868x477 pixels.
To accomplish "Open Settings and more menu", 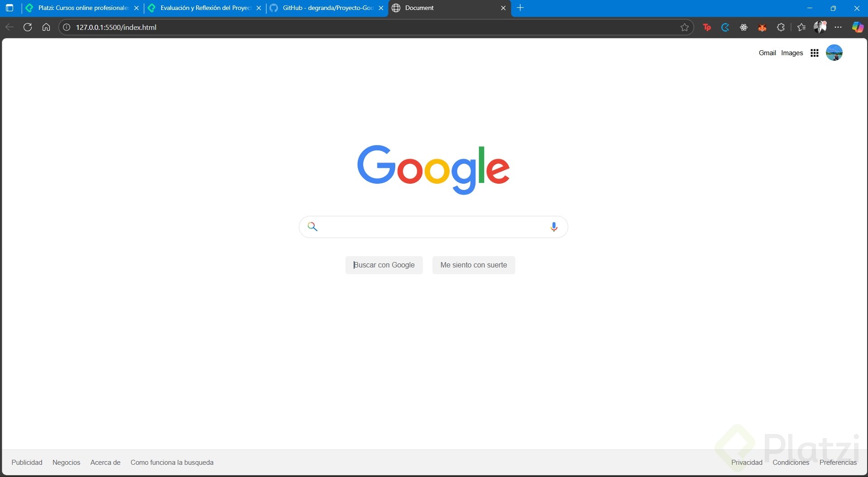I will [838, 27].
